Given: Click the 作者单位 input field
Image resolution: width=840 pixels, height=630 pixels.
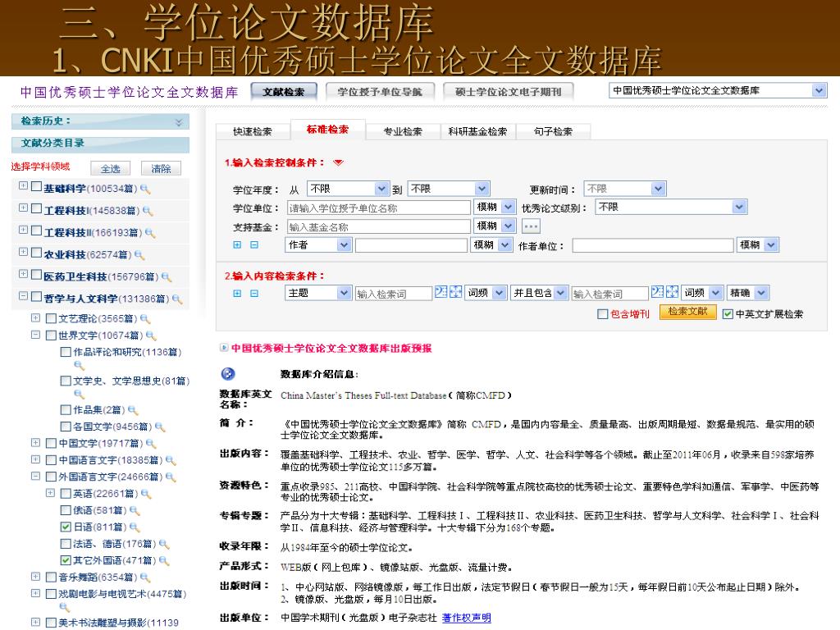Looking at the screenshot, I should tap(652, 245).
